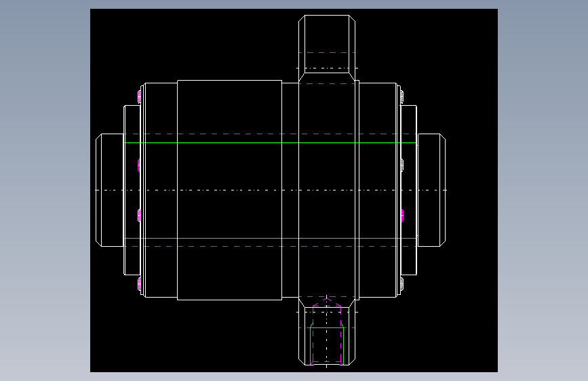Click the green threaded-hole outline at bottom
The width and height of the screenshot is (588, 381).
(x=327, y=345)
